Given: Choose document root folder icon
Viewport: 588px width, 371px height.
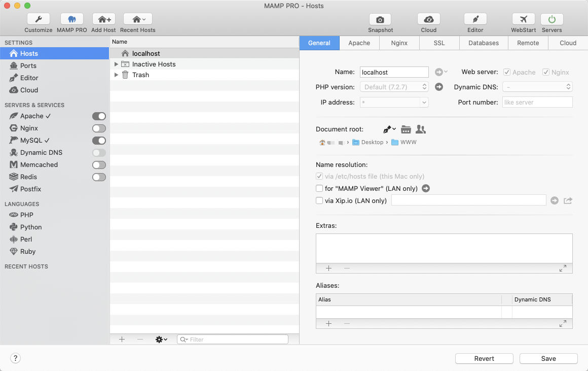Looking at the screenshot, I should pyautogui.click(x=406, y=129).
